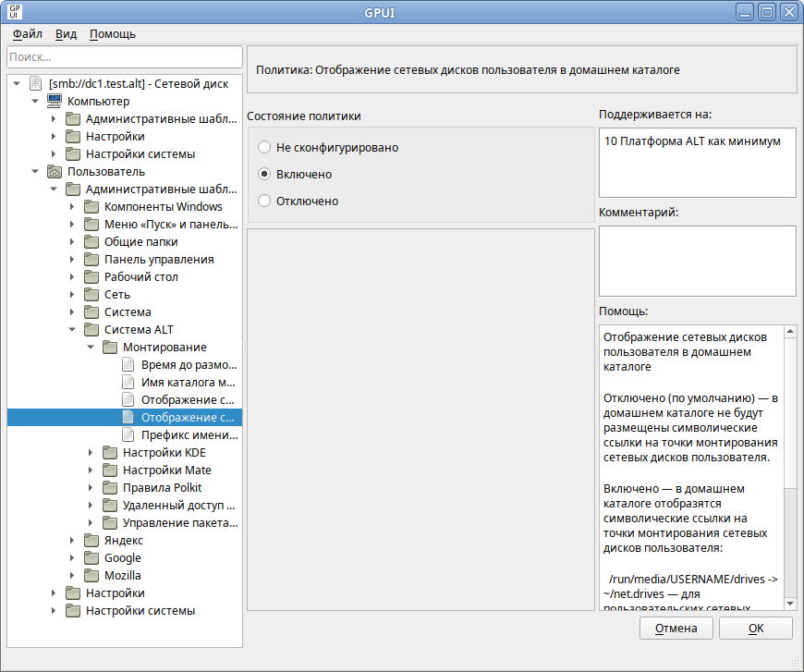The height and width of the screenshot is (672, 804).
Task: Collapse the Монтирование tree node
Action: pos(91,347)
